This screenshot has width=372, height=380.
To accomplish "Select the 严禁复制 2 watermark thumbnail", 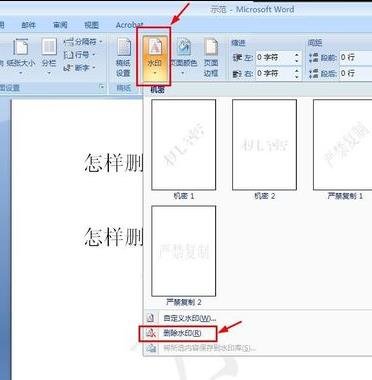I will pyautogui.click(x=184, y=251).
